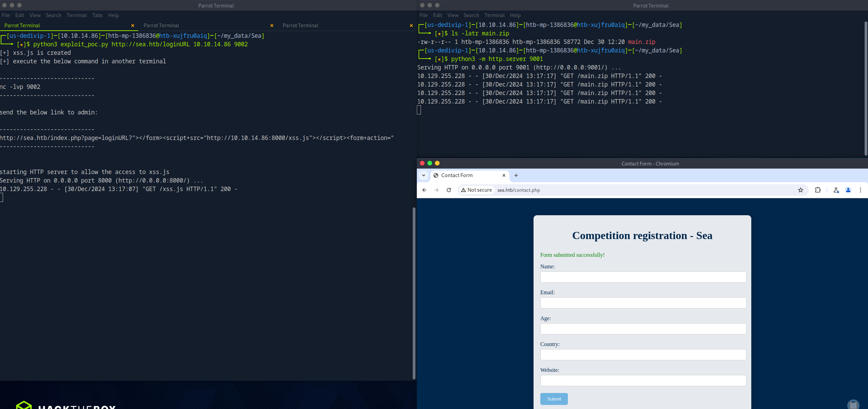Expand Chromium tab search dropdown

(x=424, y=175)
